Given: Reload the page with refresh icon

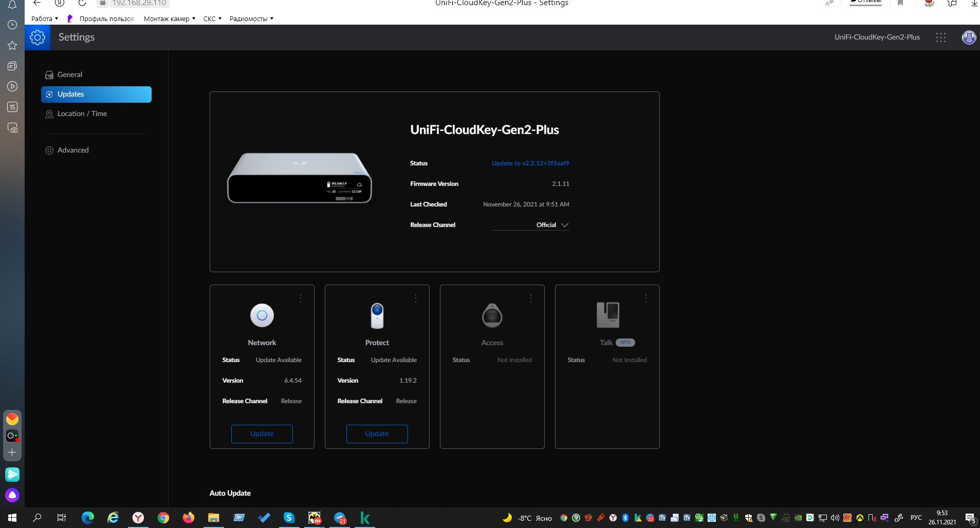Looking at the screenshot, I should [82, 3].
